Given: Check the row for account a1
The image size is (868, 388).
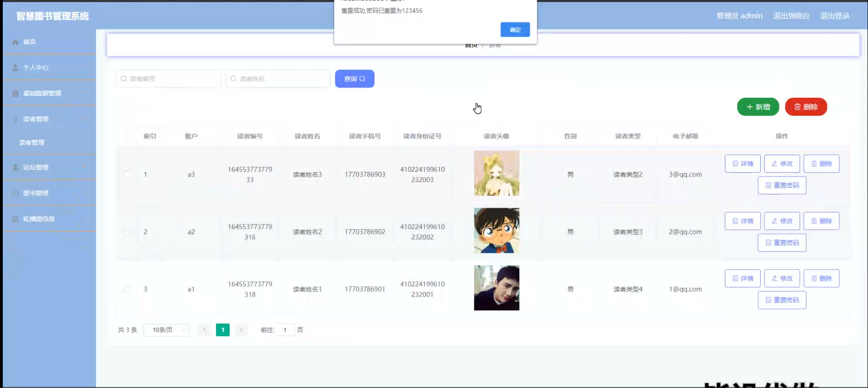Looking at the screenshot, I should click(127, 289).
